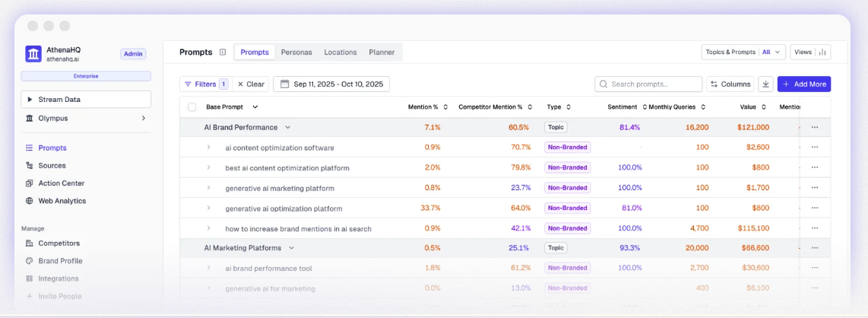Click the download export icon

[765, 84]
